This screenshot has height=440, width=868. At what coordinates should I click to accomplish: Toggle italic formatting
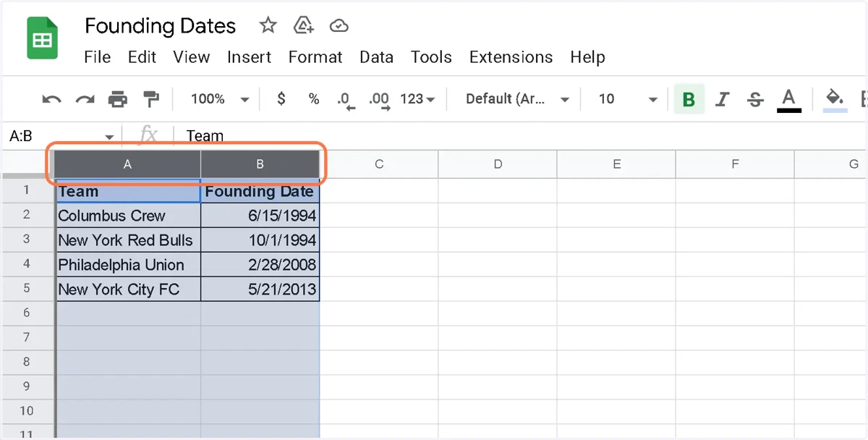click(x=722, y=99)
